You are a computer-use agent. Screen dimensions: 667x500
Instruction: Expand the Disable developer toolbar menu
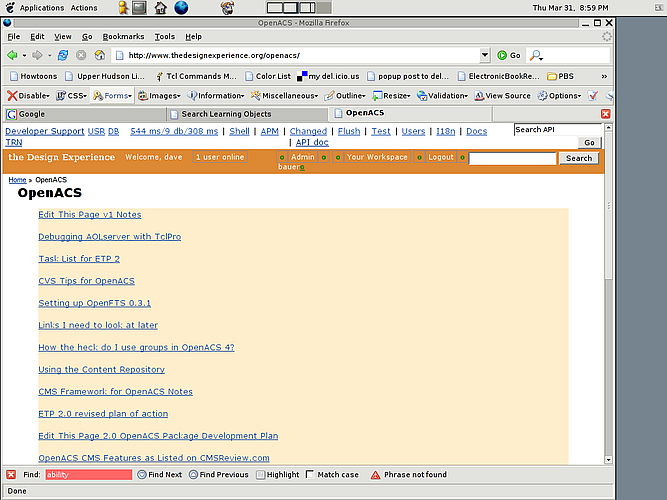pyautogui.click(x=29, y=96)
